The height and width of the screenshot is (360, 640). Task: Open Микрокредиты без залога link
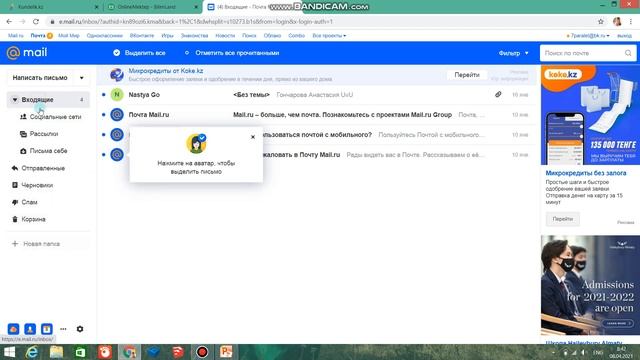(586, 173)
